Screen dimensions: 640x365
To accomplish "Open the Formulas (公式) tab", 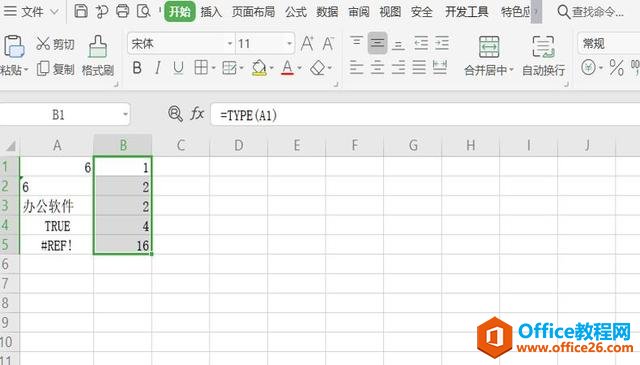I will [x=296, y=12].
